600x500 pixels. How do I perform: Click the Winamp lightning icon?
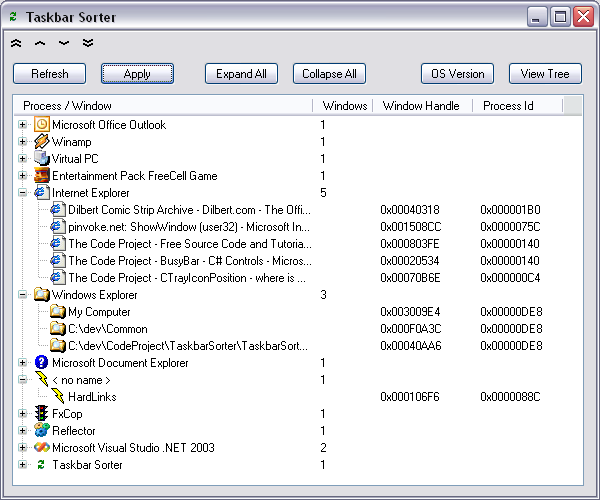click(x=42, y=142)
